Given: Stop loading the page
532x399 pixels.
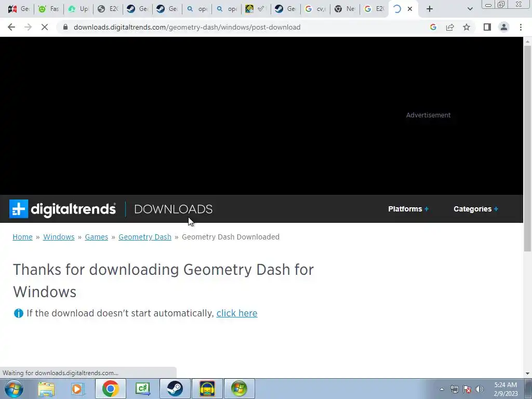Looking at the screenshot, I should coord(45,27).
